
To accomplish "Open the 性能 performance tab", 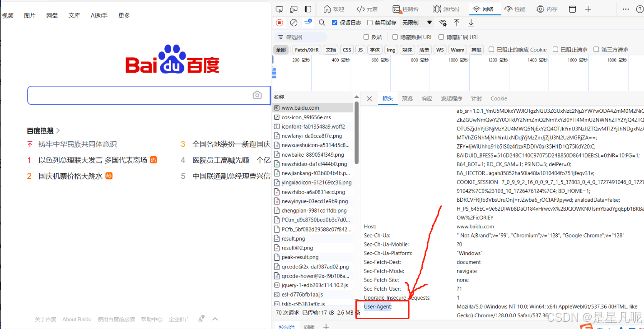I will (x=515, y=9).
